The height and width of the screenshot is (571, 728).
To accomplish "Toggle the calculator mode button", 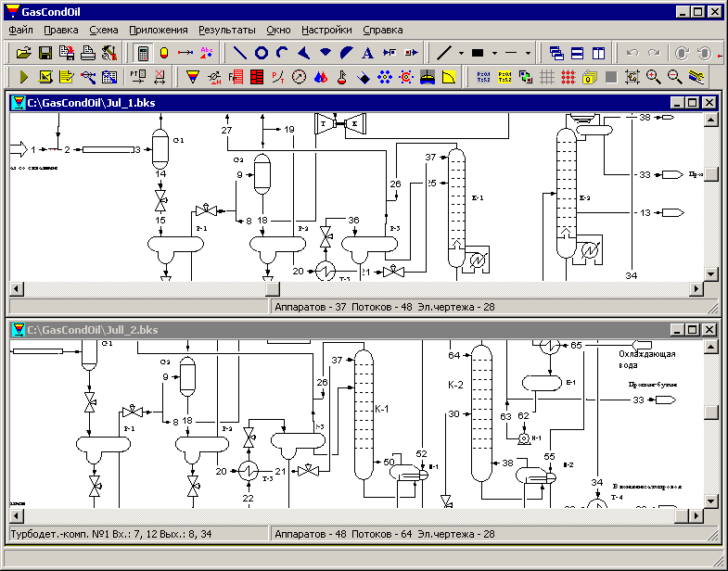I will pos(143,53).
